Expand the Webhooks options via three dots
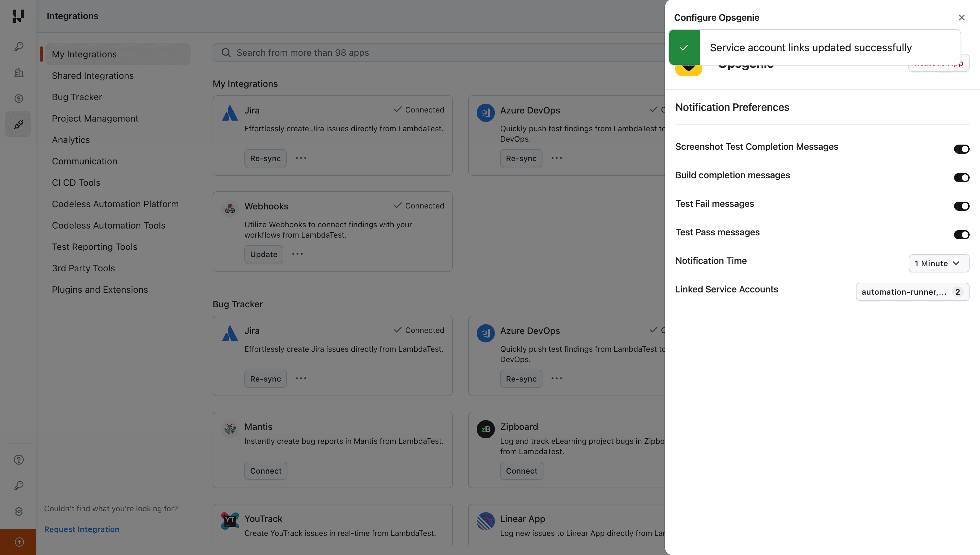The image size is (980, 555). (297, 254)
